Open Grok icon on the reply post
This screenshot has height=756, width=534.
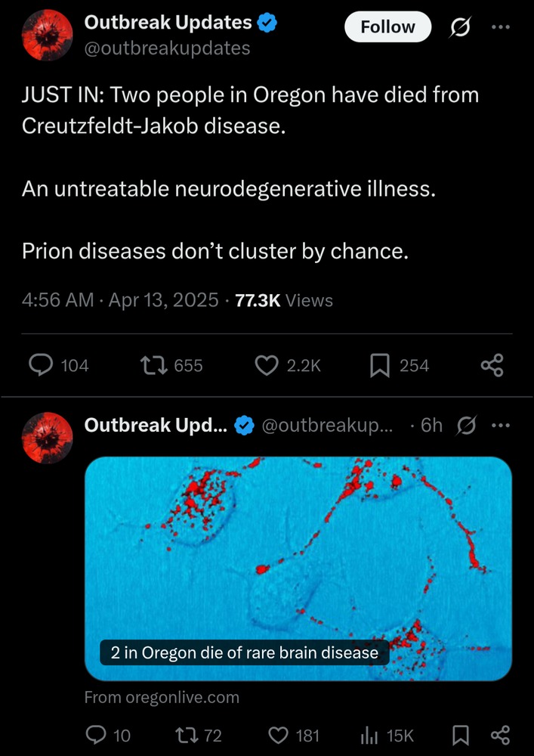tap(465, 426)
